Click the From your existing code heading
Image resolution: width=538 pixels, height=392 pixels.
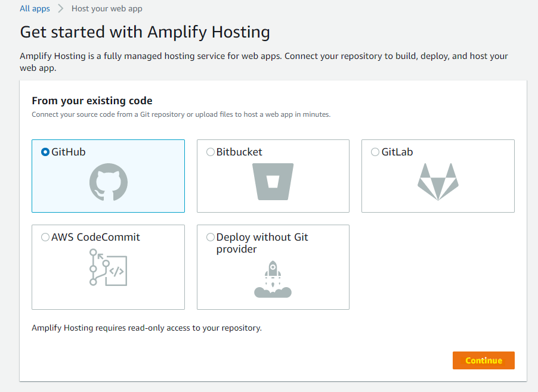(x=92, y=101)
